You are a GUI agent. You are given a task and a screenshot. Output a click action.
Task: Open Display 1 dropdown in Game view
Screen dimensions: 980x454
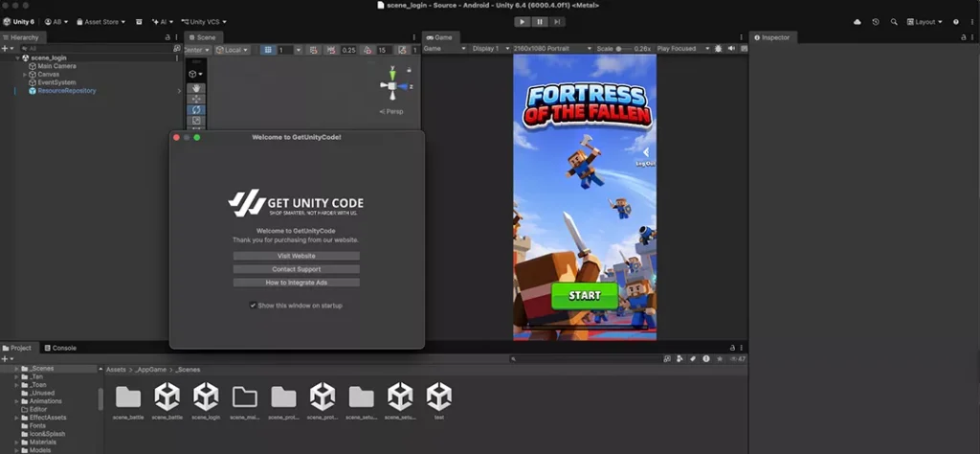coord(491,48)
